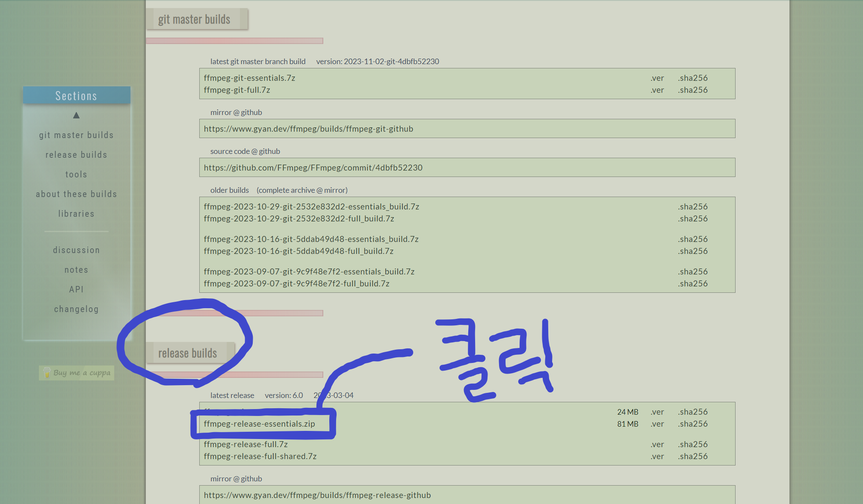Open .ver link for ffmpeg-git-full.7z
Image resolution: width=863 pixels, height=504 pixels.
coord(657,90)
